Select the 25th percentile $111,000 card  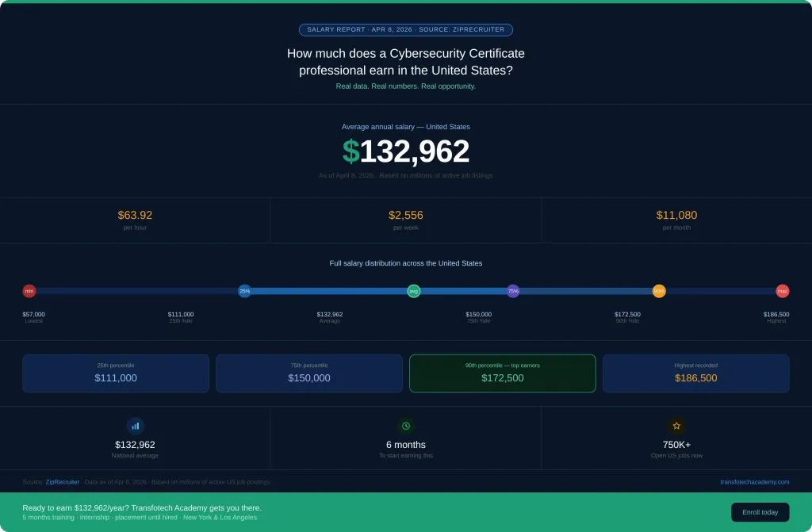[116, 373]
